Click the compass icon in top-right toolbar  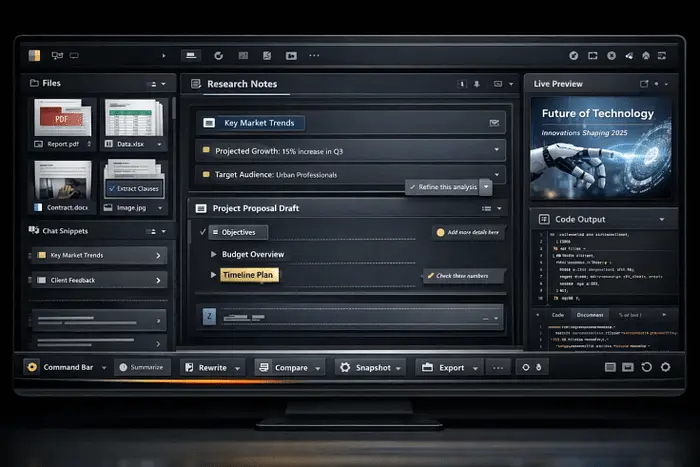click(574, 56)
